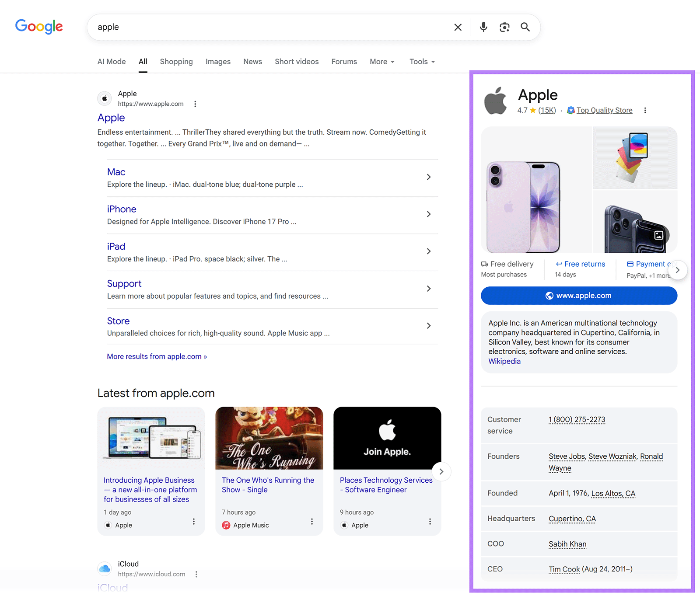The image size is (700, 596).
Task: Open the More search categories dropdown
Action: pos(381,61)
